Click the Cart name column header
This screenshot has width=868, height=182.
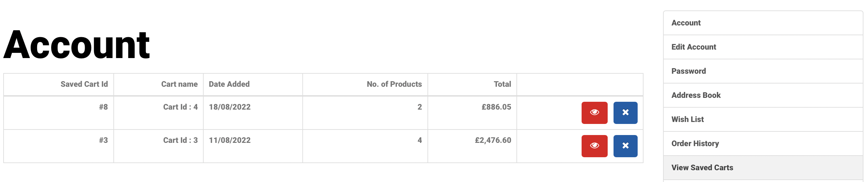(179, 84)
